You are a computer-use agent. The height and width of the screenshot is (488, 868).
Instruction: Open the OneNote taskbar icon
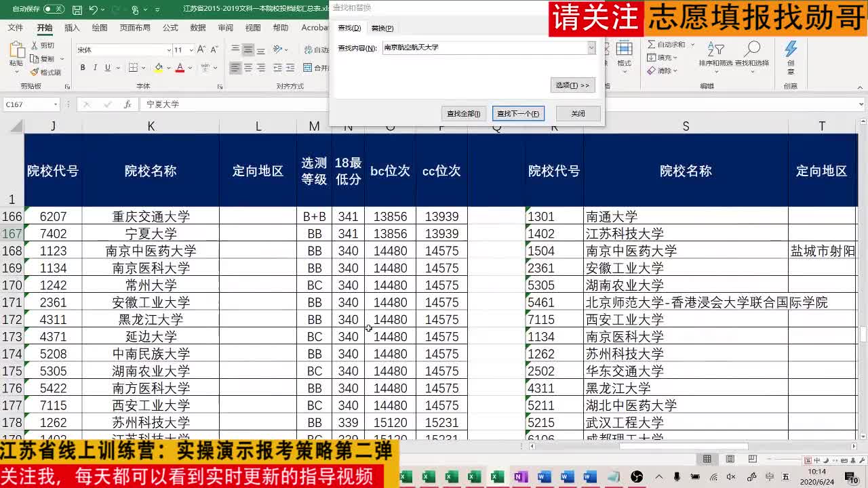[520, 477]
